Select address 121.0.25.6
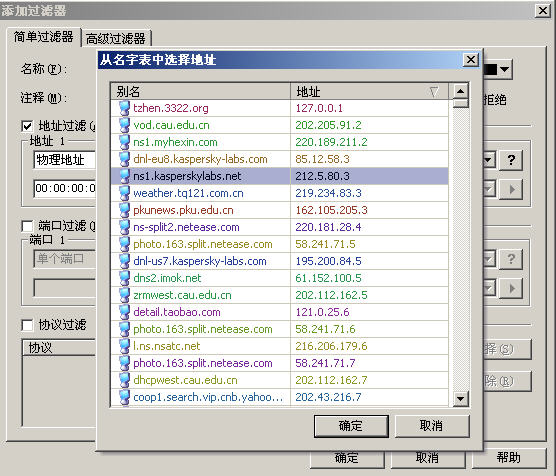Image resolution: width=556 pixels, height=476 pixels. coord(322,312)
